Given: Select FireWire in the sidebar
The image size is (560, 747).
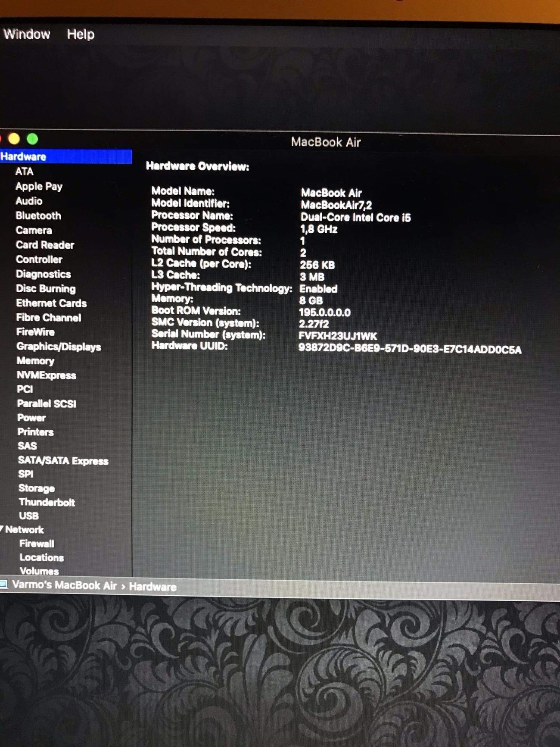Looking at the screenshot, I should (35, 332).
